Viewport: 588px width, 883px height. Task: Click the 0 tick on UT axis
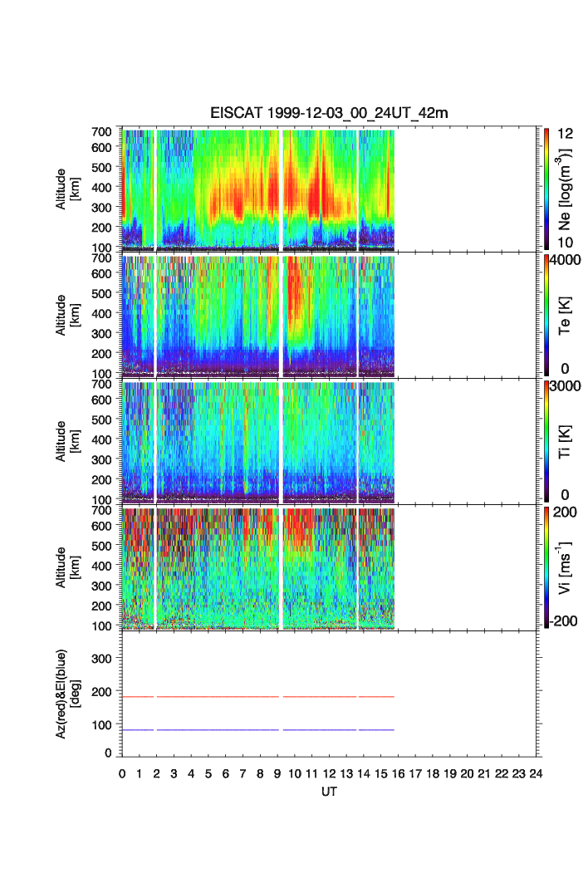coord(122,774)
